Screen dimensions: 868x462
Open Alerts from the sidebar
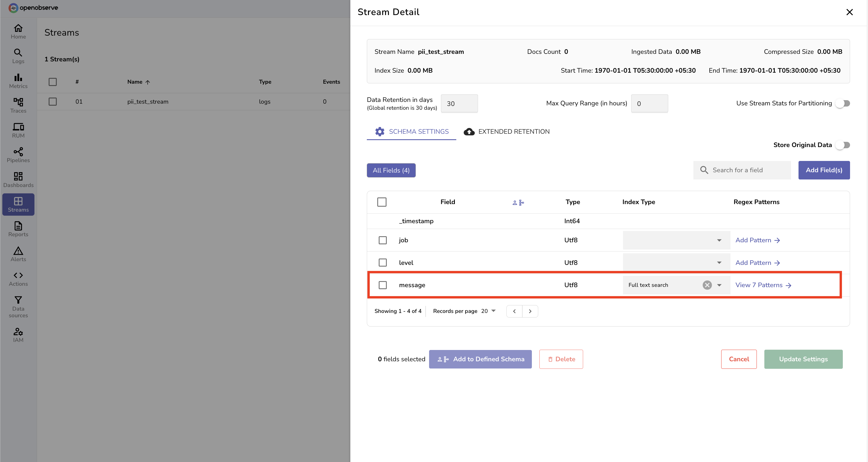point(18,254)
